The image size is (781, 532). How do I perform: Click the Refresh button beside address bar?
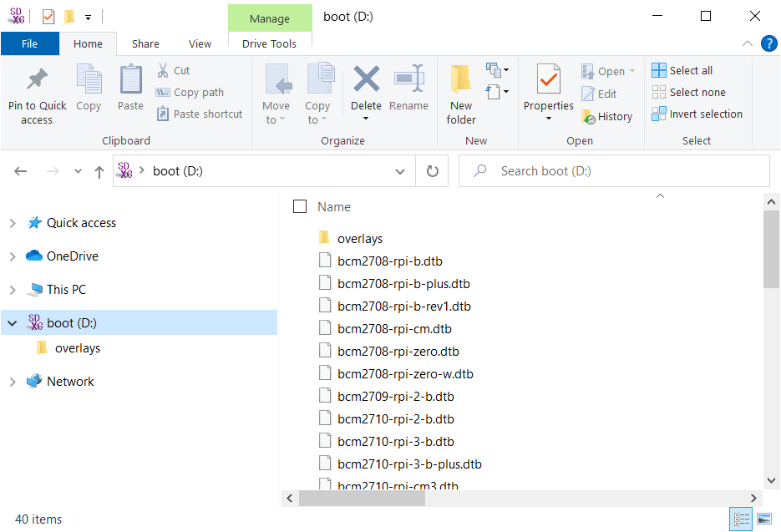coord(433,171)
